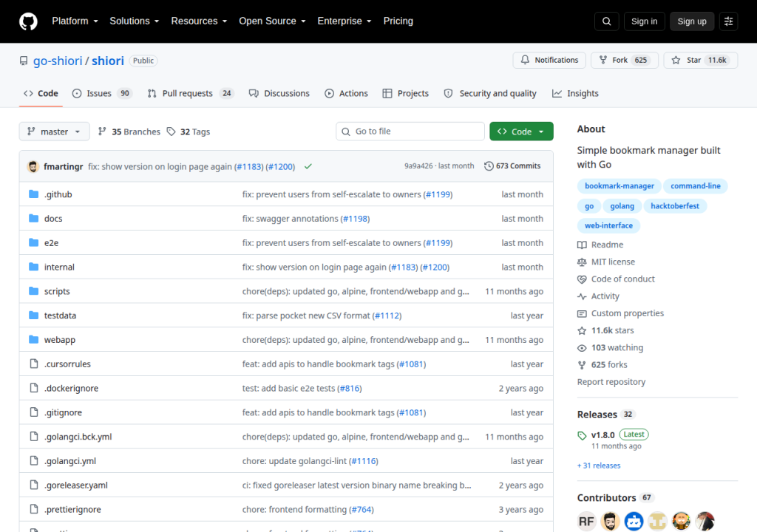This screenshot has height=532, width=757.
Task: Switch to the Insights tab
Action: pos(575,93)
